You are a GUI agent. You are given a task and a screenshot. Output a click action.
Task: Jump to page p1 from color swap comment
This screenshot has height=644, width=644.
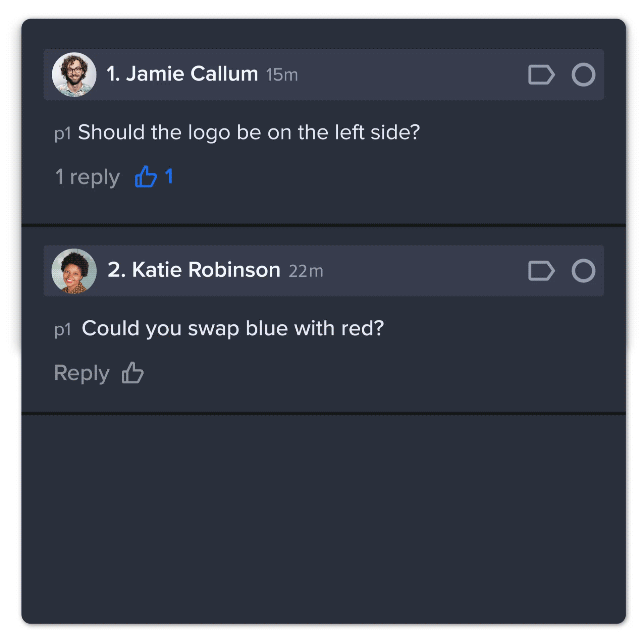coord(63,329)
